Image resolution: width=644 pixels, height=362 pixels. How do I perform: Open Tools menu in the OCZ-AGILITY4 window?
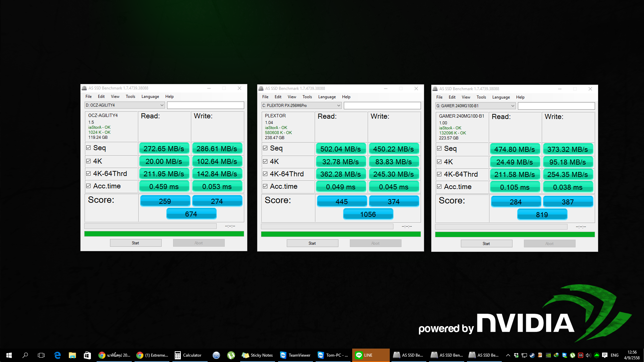(130, 97)
